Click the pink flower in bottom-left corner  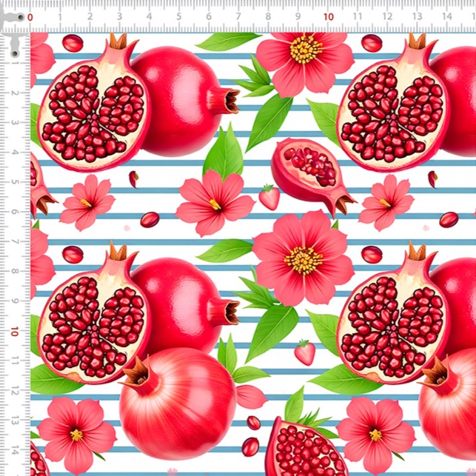click(x=76, y=430)
